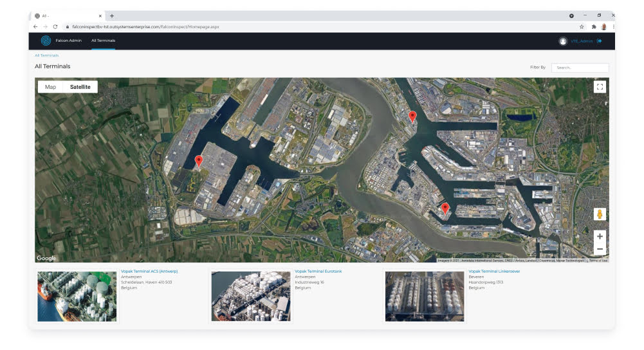
Task: Toggle fullscreen map view
Action: pos(600,87)
